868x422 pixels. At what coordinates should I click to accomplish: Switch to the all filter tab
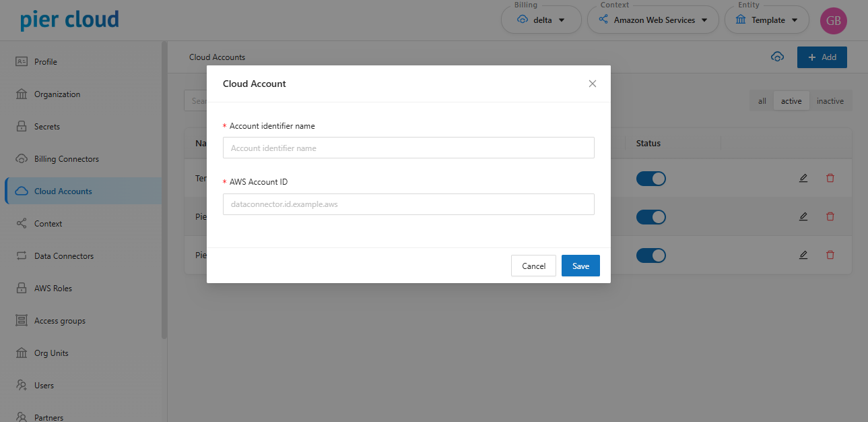(x=762, y=101)
